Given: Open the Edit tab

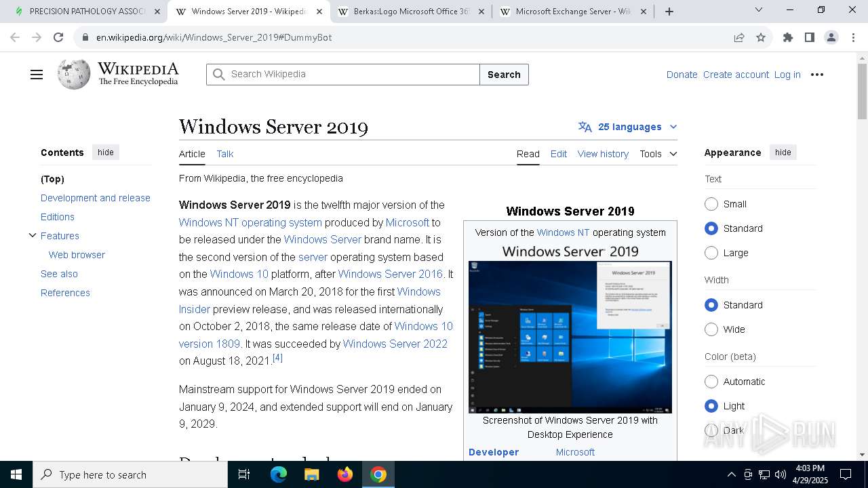Looking at the screenshot, I should point(559,154).
